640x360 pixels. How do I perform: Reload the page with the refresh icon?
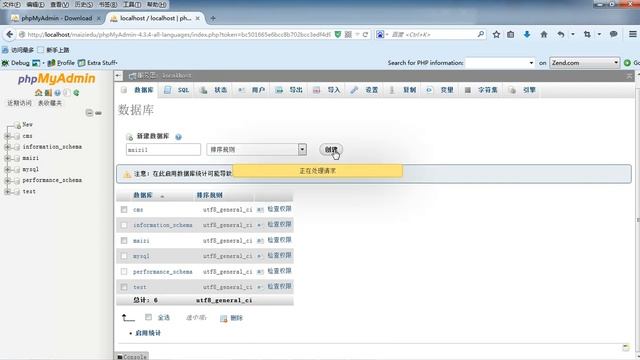click(x=365, y=35)
